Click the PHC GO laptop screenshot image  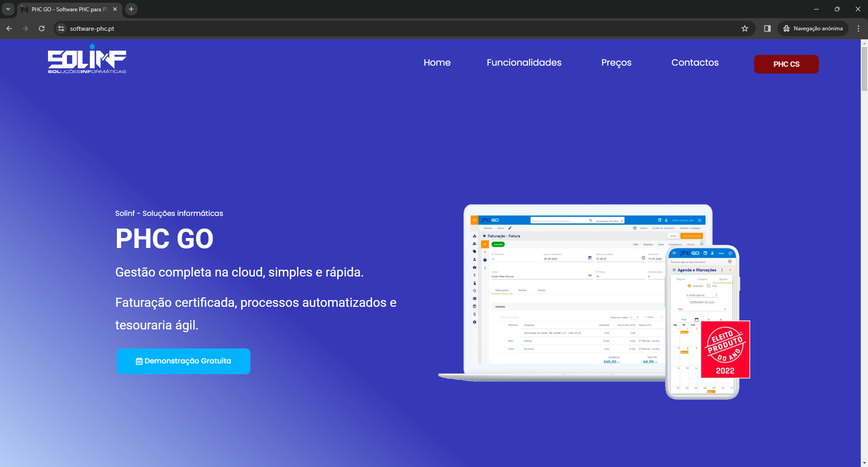click(x=575, y=292)
